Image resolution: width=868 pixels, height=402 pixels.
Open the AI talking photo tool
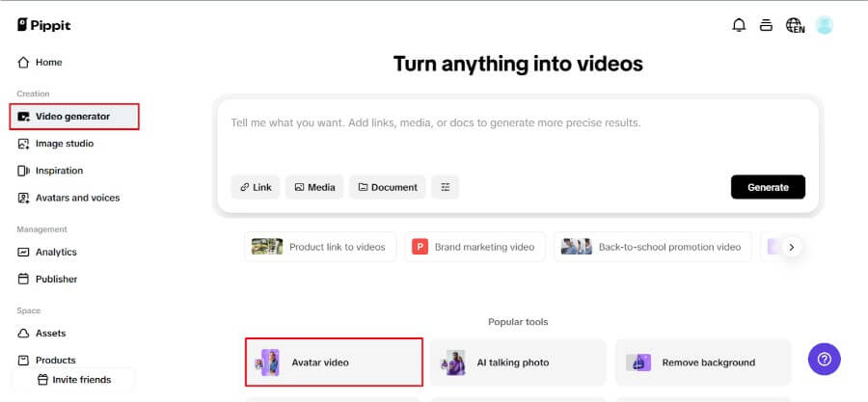click(518, 362)
